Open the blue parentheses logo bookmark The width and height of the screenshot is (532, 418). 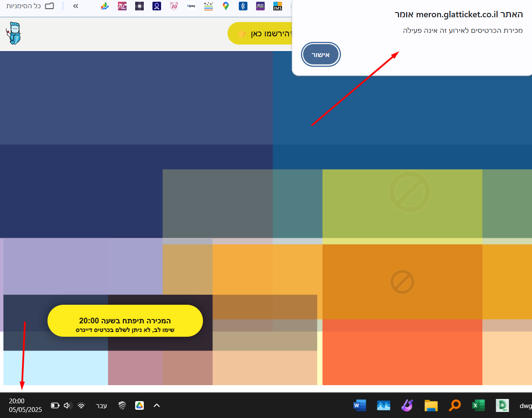pos(243,6)
